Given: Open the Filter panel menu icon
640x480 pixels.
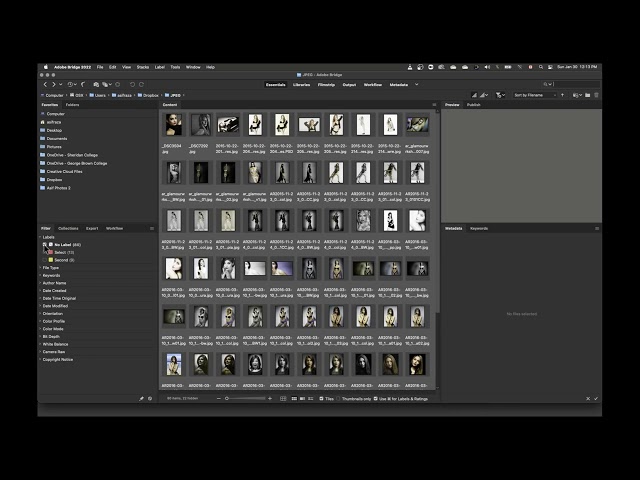Looking at the screenshot, I should [x=152, y=229].
